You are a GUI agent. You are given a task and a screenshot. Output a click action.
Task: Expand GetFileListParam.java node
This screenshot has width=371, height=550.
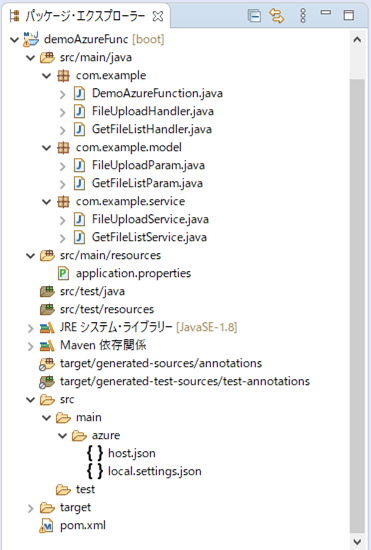[x=62, y=184]
